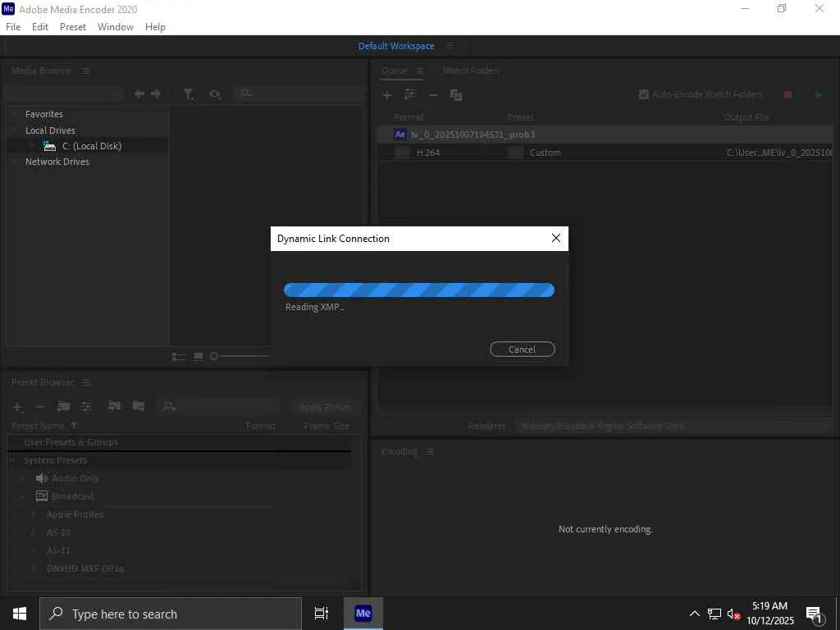
Task: Create new preset with plus icon
Action: coord(18,407)
